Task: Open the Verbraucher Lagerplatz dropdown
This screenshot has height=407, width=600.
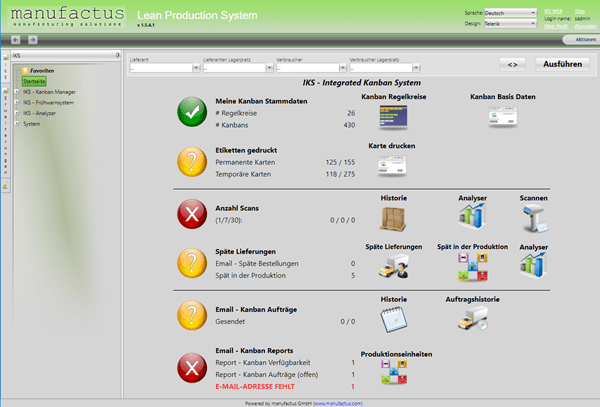Action: pos(416,68)
